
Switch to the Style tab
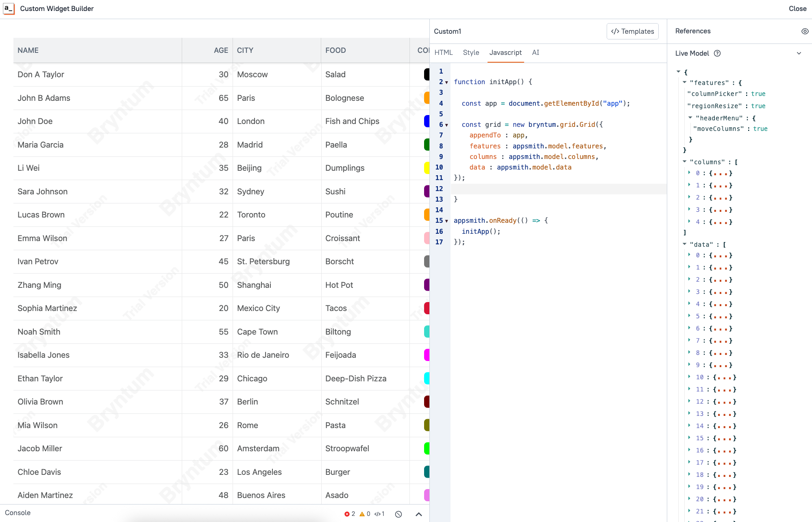pyautogui.click(x=471, y=52)
